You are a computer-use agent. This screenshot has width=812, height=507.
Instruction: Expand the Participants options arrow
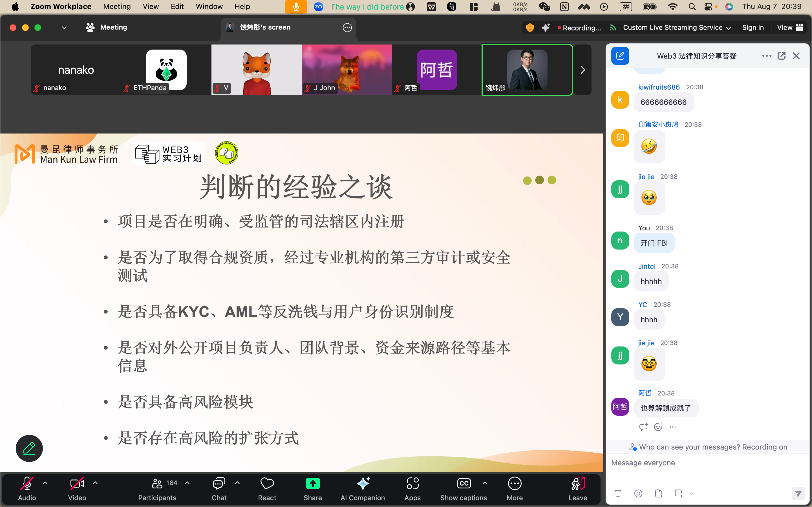tap(187, 483)
